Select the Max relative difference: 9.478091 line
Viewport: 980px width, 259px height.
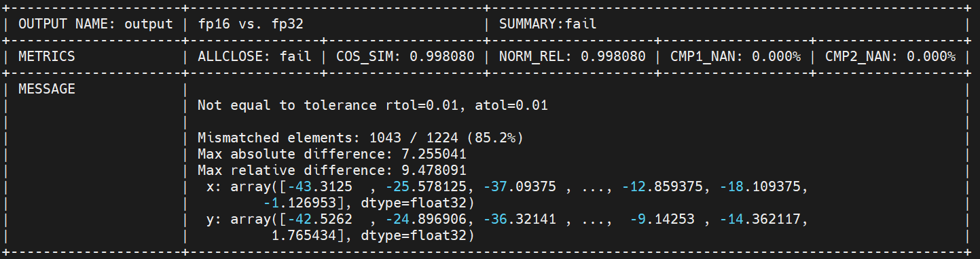[x=341, y=170]
